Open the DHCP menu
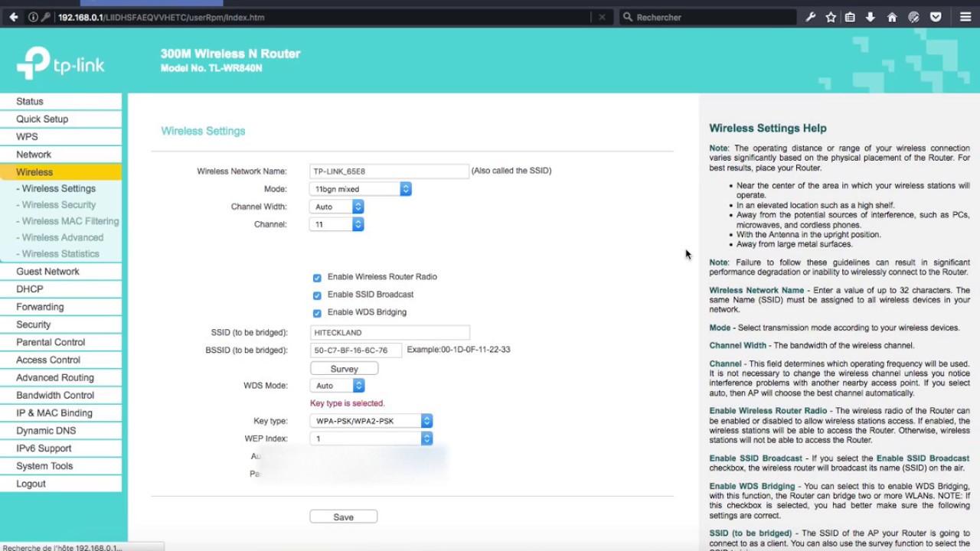Viewport: 980px width, 551px height. (60, 289)
